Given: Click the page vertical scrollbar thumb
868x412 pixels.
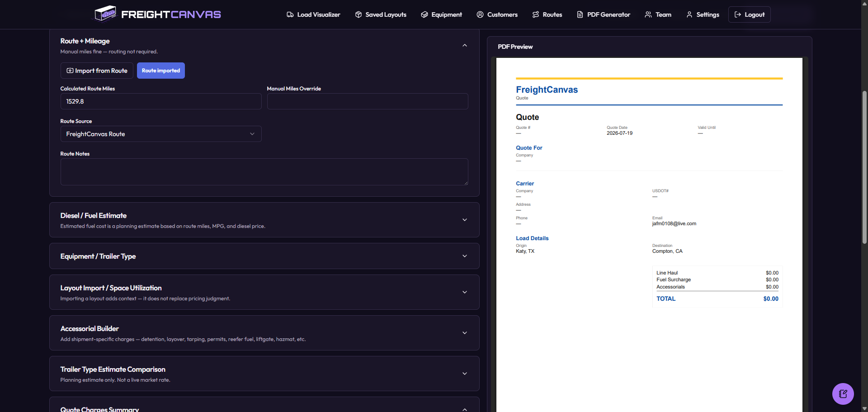Looking at the screenshot, I should [864, 167].
